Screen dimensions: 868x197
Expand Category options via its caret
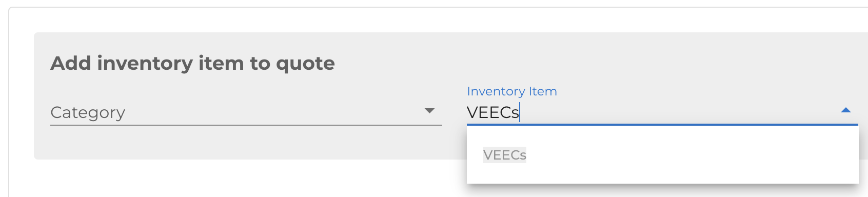coord(430,111)
